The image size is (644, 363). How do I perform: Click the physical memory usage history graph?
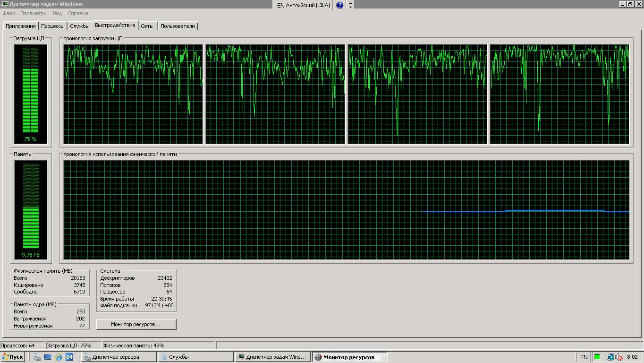[x=346, y=209]
